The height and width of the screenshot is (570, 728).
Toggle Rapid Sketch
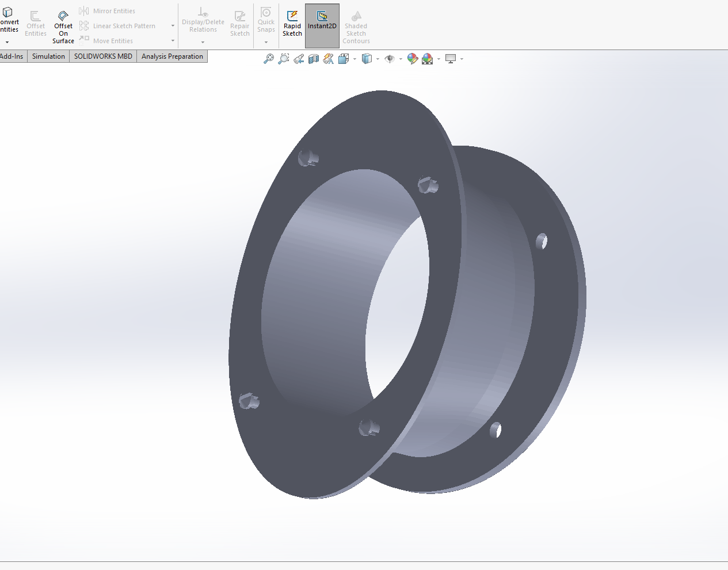coord(292,24)
